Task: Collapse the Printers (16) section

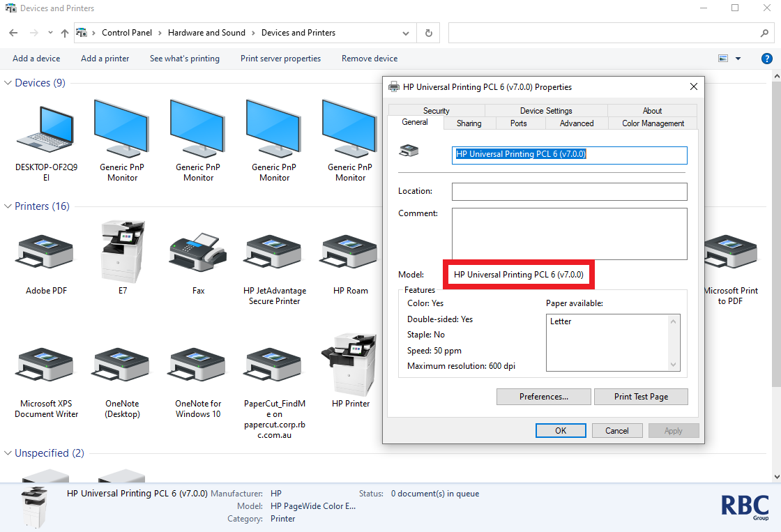Action: click(x=7, y=206)
